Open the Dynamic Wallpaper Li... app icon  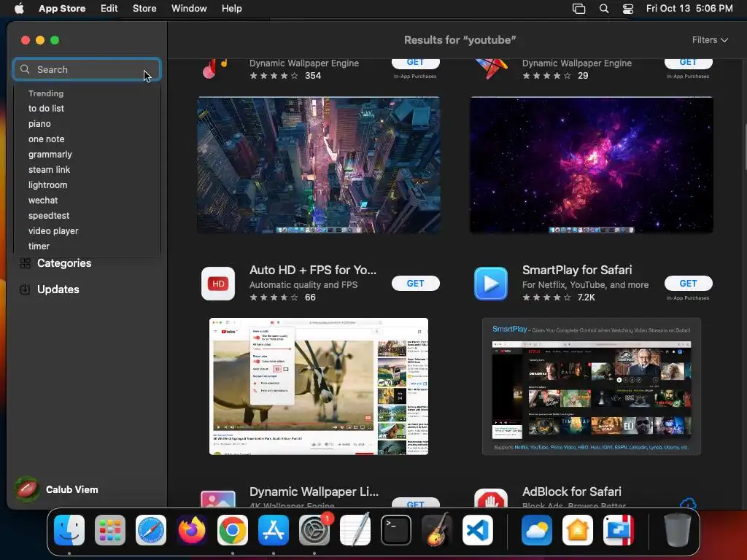(217, 498)
